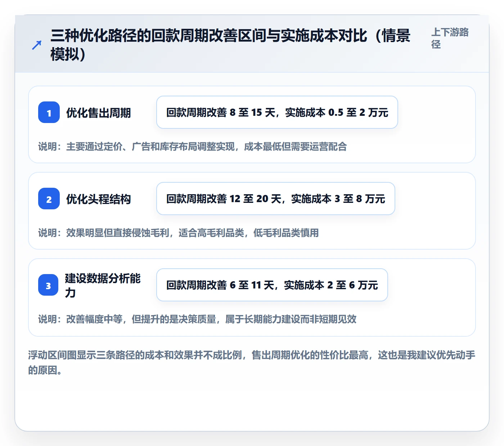Click the '上下游路径' tag in the header

(450, 38)
